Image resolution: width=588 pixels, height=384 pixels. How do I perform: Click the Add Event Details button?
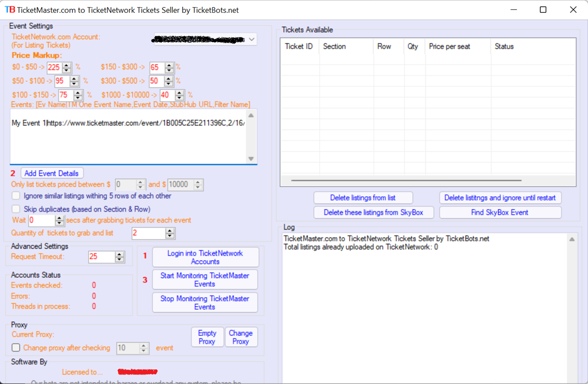pyautogui.click(x=52, y=173)
